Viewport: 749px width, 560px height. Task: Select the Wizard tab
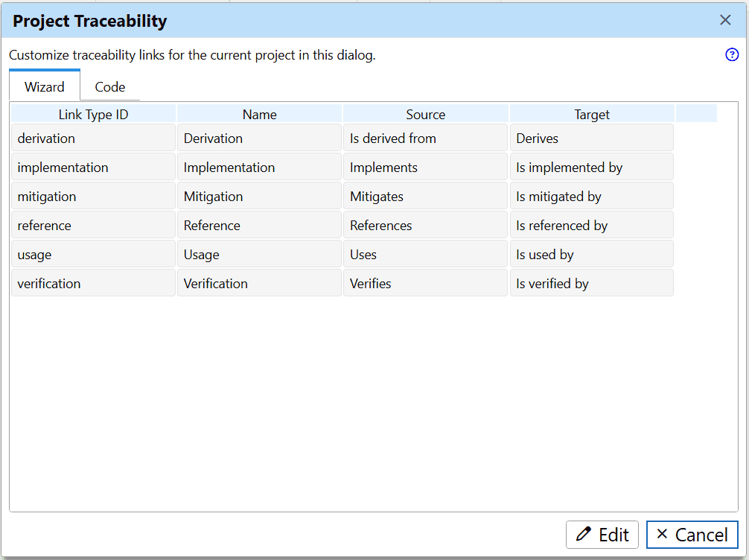coord(44,86)
